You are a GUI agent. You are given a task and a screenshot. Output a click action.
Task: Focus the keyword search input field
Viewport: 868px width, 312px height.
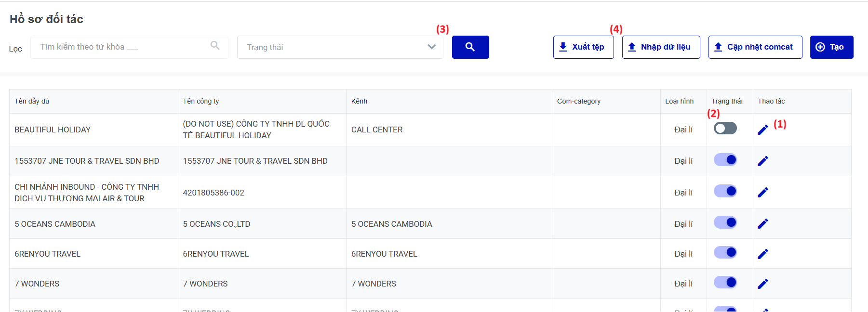tap(129, 47)
